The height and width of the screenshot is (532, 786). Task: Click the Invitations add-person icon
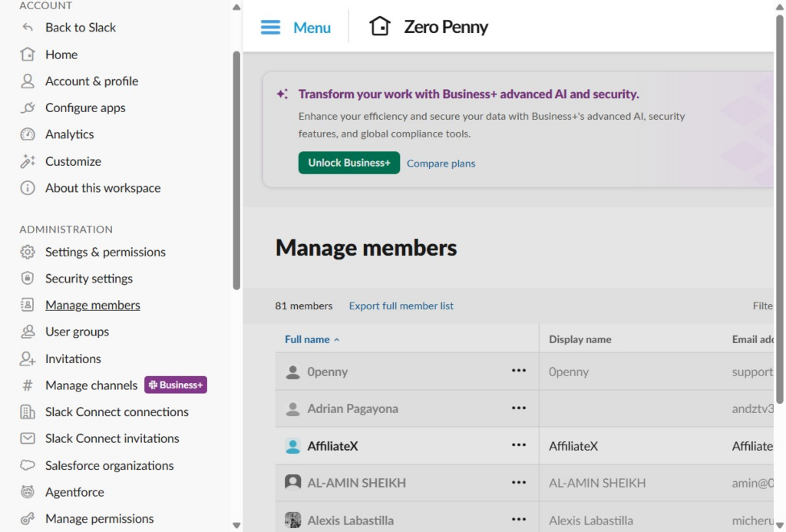[28, 359]
